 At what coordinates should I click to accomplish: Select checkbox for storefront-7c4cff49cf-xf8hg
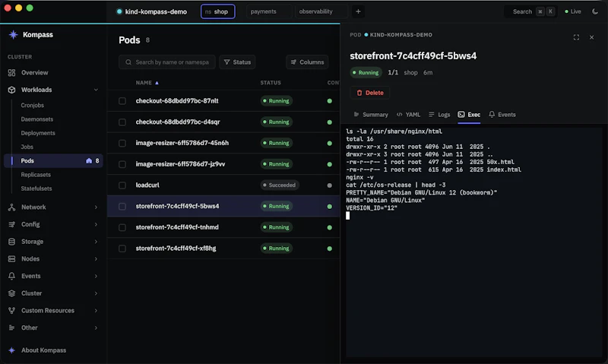(x=122, y=248)
